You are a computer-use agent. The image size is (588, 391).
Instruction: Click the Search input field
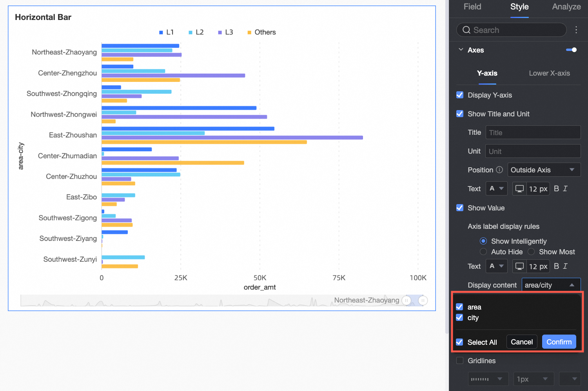tap(512, 30)
